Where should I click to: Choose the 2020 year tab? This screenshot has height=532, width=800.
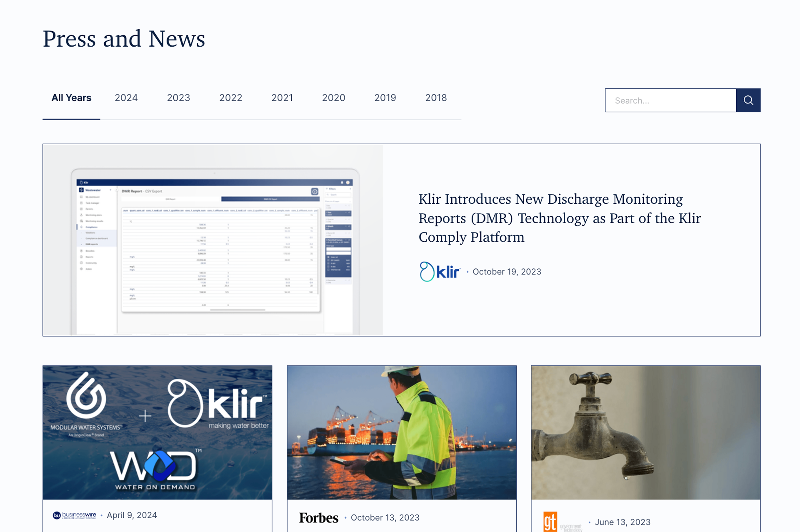(334, 98)
